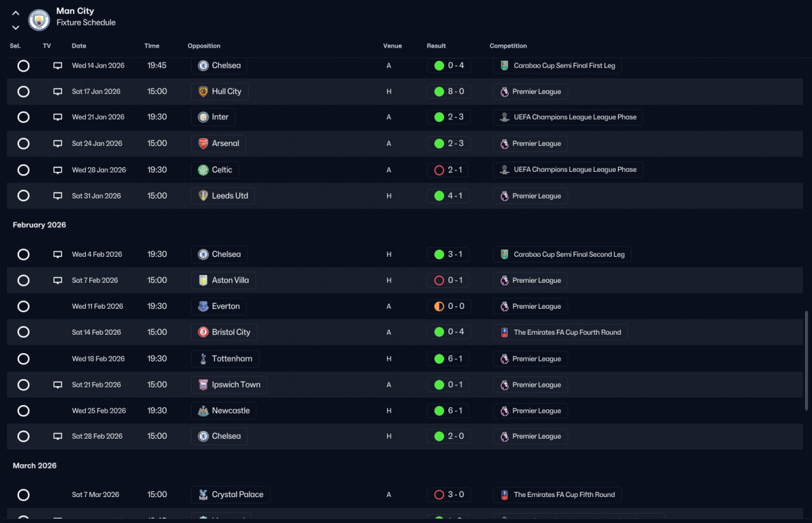Click TV icon for Inter match

tap(58, 117)
